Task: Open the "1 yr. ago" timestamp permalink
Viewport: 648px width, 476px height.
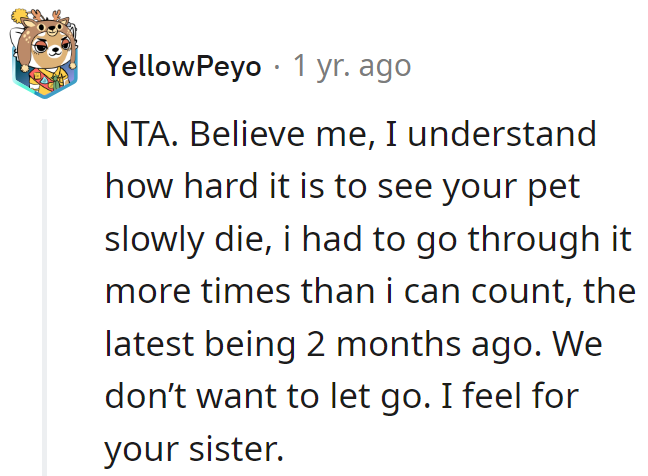Action: tap(352, 66)
